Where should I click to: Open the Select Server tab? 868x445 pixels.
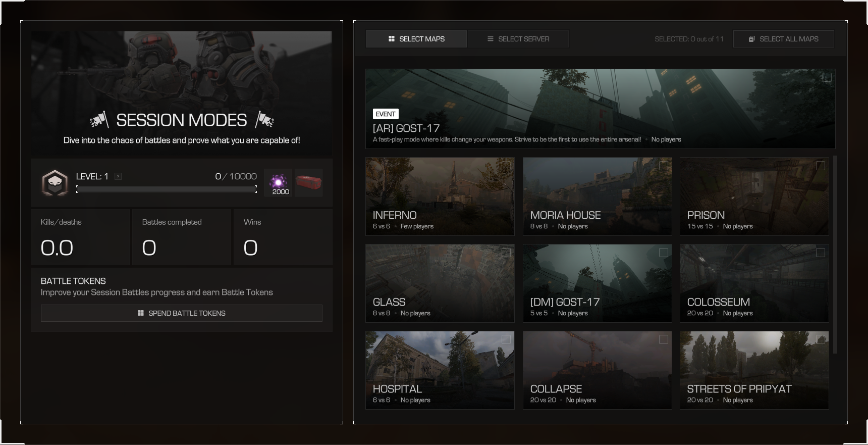pyautogui.click(x=518, y=39)
